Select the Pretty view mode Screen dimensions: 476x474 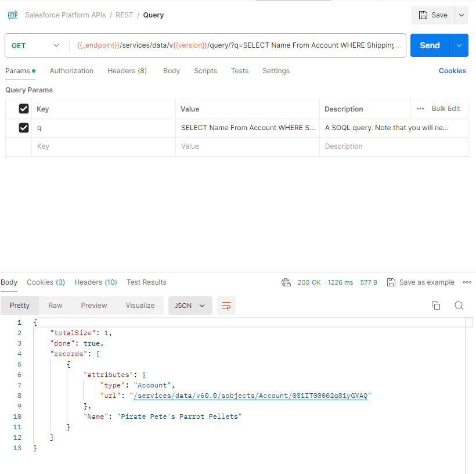click(20, 306)
